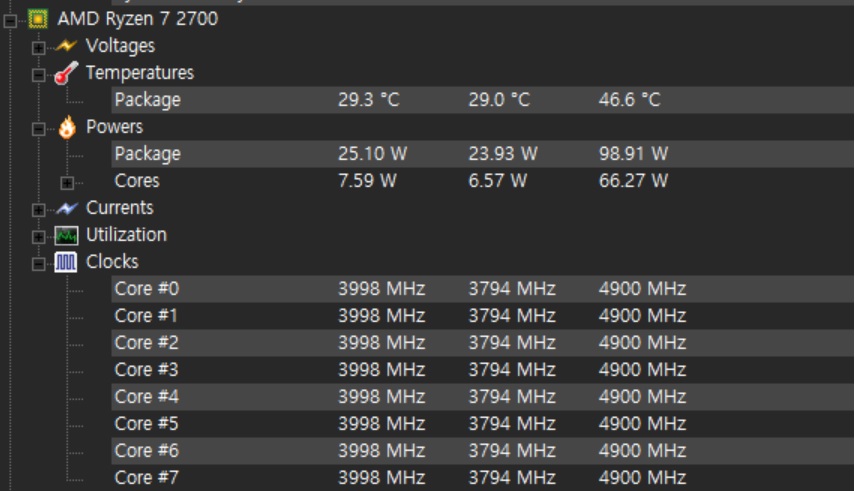
Task: Click the 4900 MHz value for Core #1
Action: coord(642,316)
